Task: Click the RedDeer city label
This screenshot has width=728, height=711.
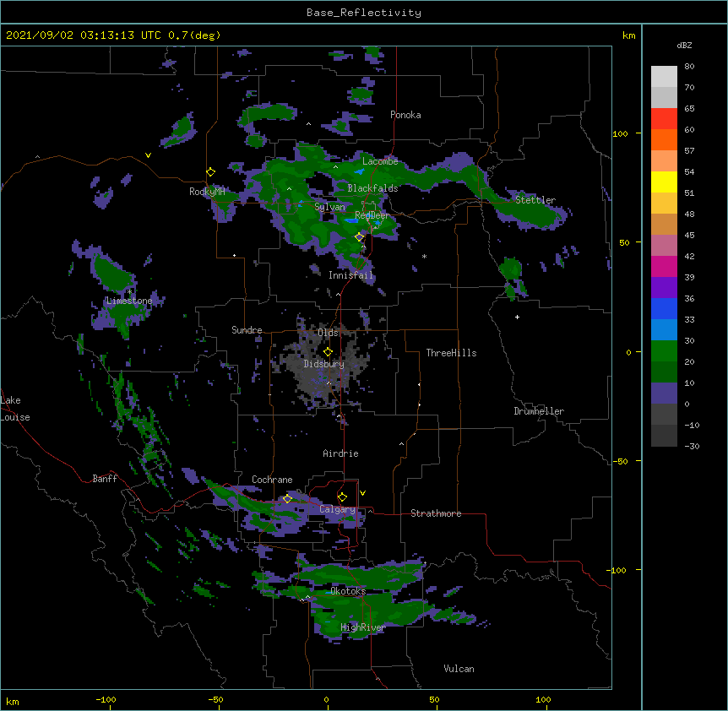Action: pyautogui.click(x=372, y=215)
